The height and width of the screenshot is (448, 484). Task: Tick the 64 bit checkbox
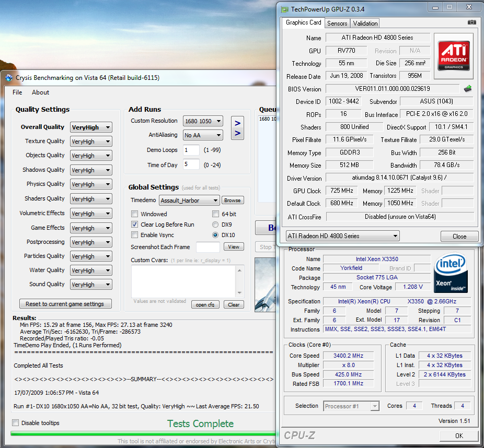tap(215, 214)
